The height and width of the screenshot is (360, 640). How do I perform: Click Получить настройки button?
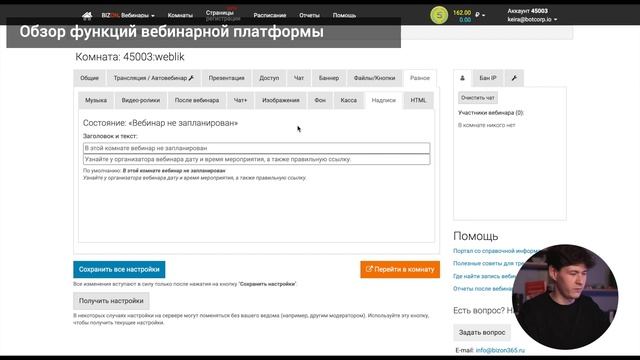coord(111,301)
